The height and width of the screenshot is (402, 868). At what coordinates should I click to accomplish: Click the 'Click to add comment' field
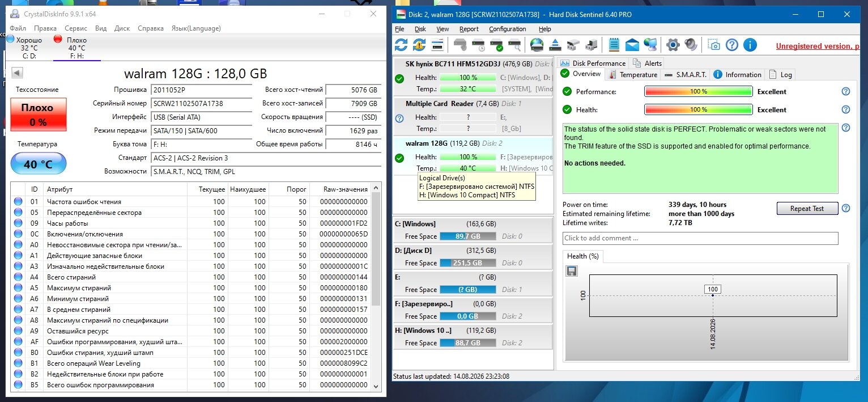pos(700,238)
